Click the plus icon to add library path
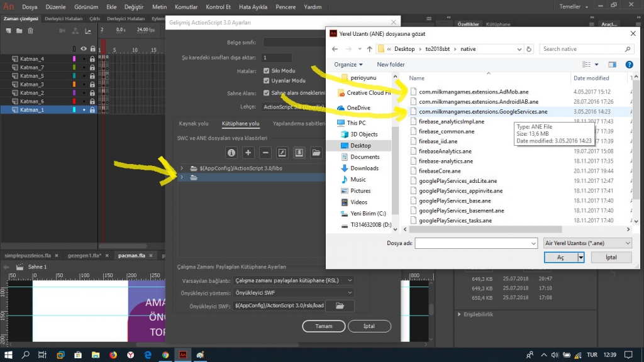The image size is (644, 362). tap(248, 153)
